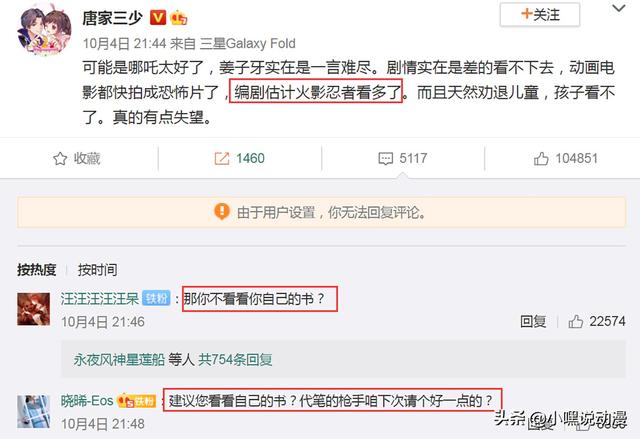
Task: Click the repost icon next to 1460
Action: 222,158
